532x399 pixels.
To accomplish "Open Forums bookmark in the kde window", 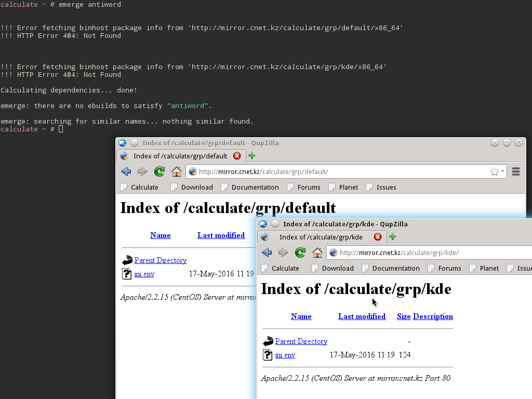I will click(x=445, y=269).
